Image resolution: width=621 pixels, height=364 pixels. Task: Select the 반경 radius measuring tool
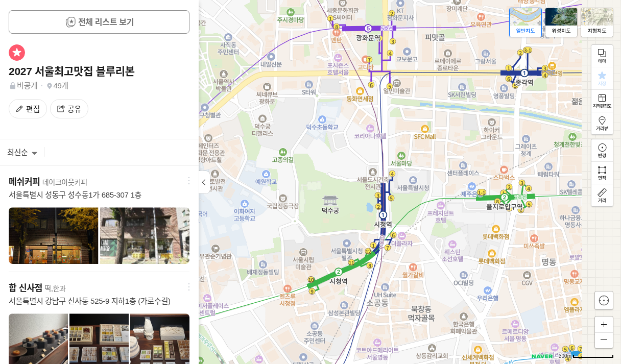(x=602, y=151)
